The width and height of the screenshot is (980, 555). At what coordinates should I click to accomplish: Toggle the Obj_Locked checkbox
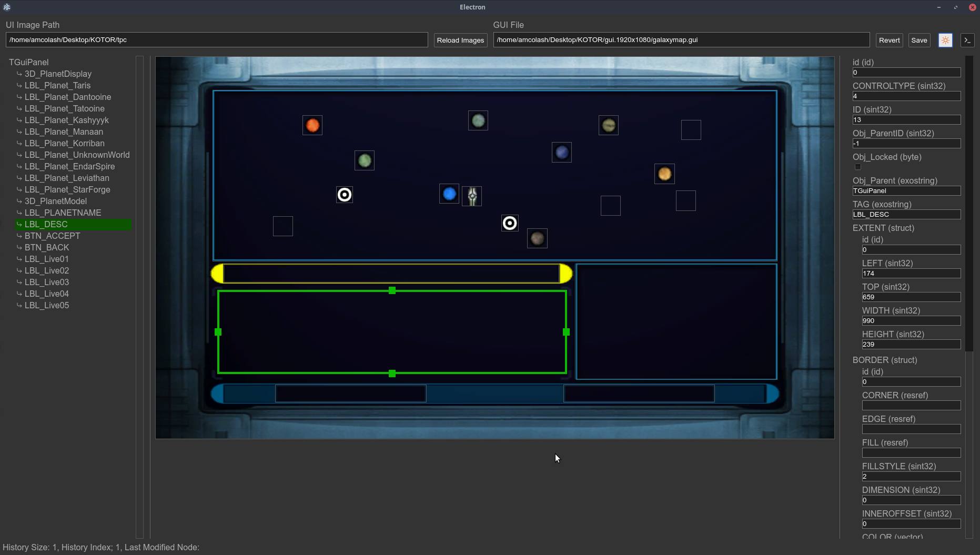(x=858, y=167)
